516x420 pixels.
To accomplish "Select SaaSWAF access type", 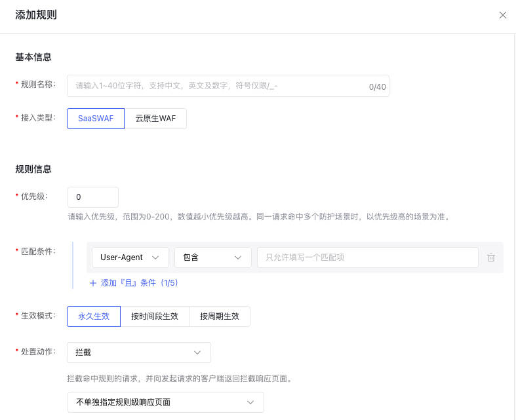I will pyautogui.click(x=96, y=119).
